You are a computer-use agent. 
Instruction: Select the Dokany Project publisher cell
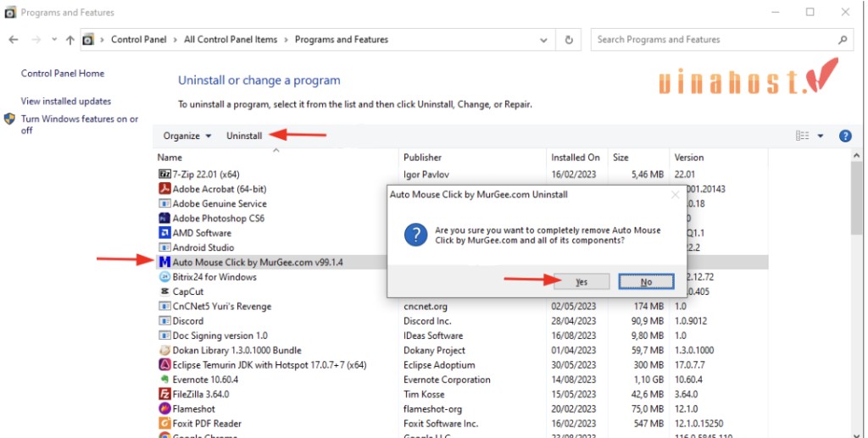435,350
